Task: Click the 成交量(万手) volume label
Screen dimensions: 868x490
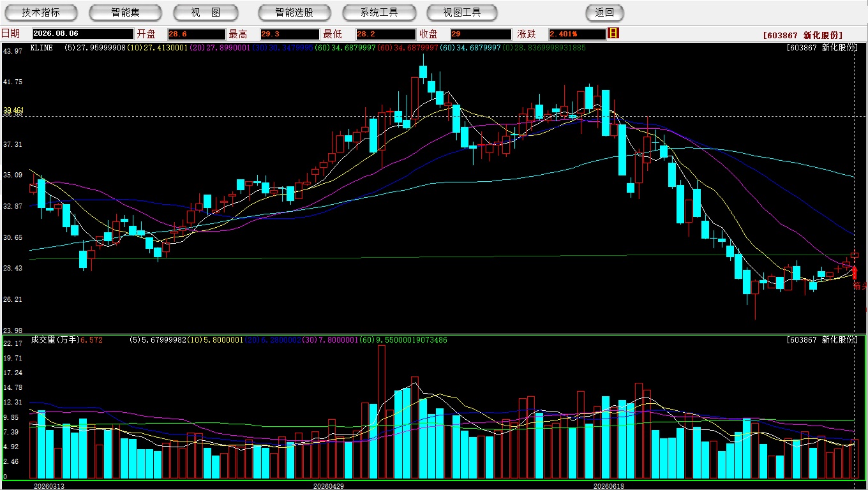Action: [56, 340]
